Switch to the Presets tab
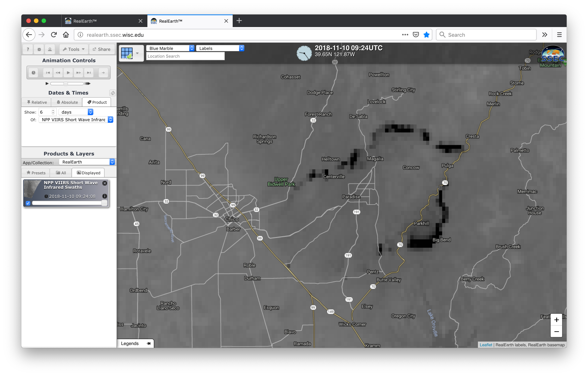This screenshot has width=588, height=376. click(36, 173)
